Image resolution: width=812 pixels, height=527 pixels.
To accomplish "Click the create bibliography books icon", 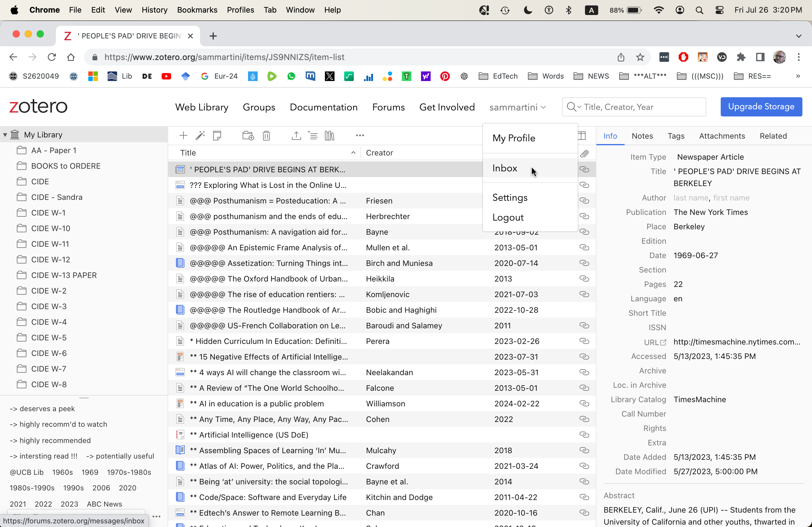I will pos(330,135).
